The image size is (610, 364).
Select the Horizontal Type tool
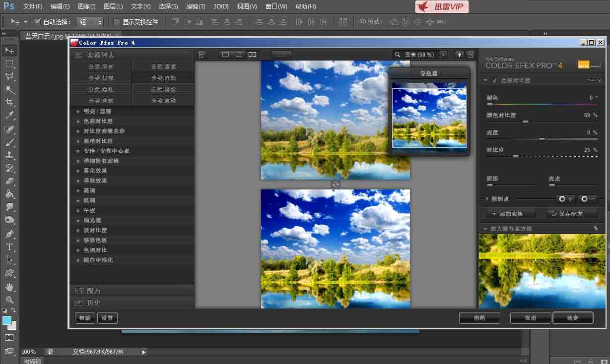(9, 246)
